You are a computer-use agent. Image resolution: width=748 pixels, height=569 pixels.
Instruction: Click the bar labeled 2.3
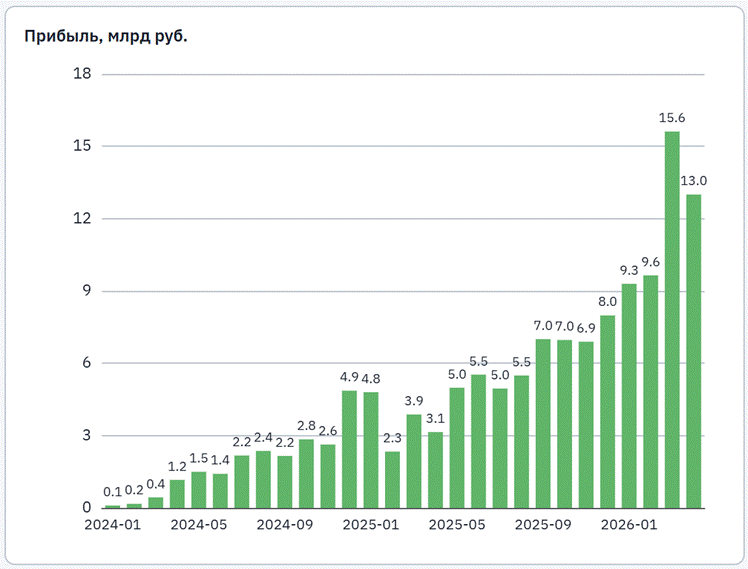click(393, 480)
